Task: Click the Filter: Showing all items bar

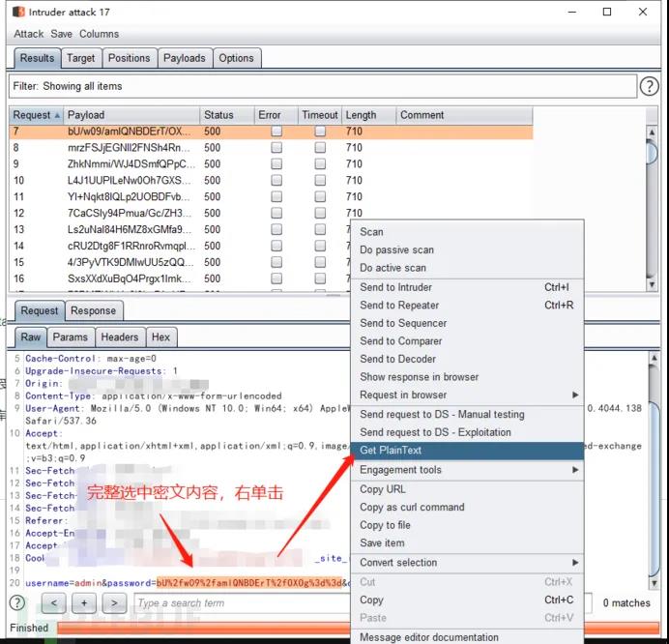Action: point(323,86)
